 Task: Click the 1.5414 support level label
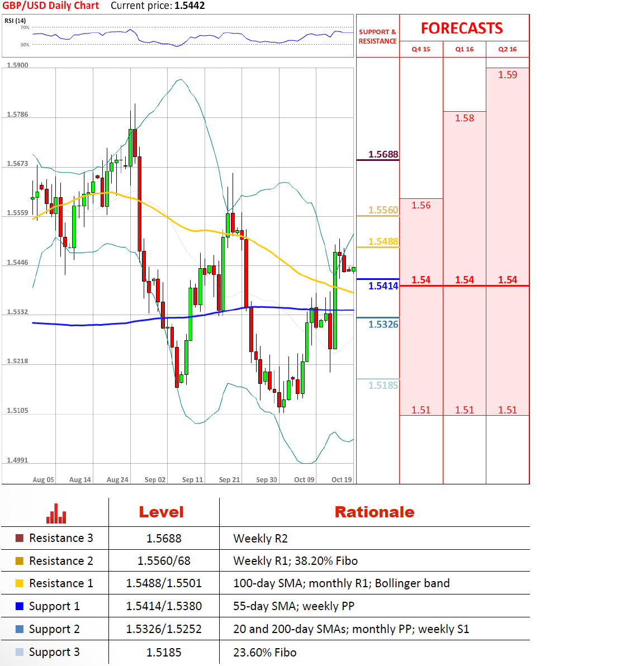coord(383,286)
